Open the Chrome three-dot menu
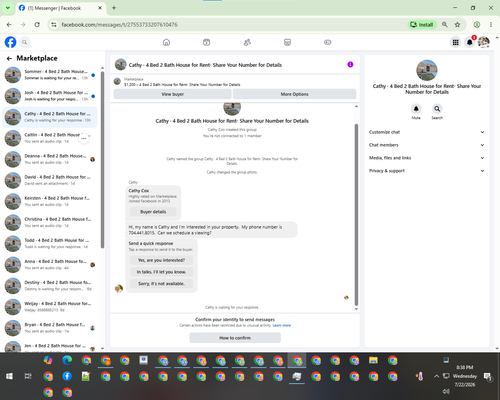The height and width of the screenshot is (400, 500). click(491, 25)
